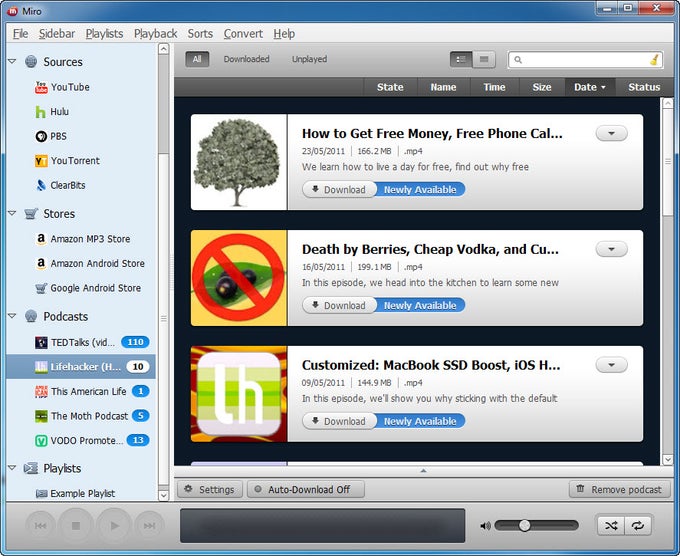This screenshot has width=680, height=556.
Task: Click in the search field
Action: [585, 60]
